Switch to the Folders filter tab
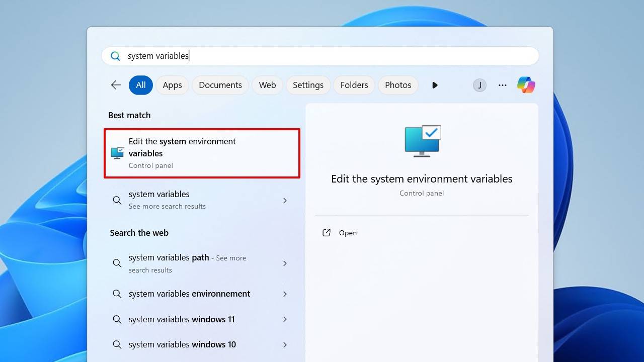This screenshot has height=362, width=644. point(354,85)
